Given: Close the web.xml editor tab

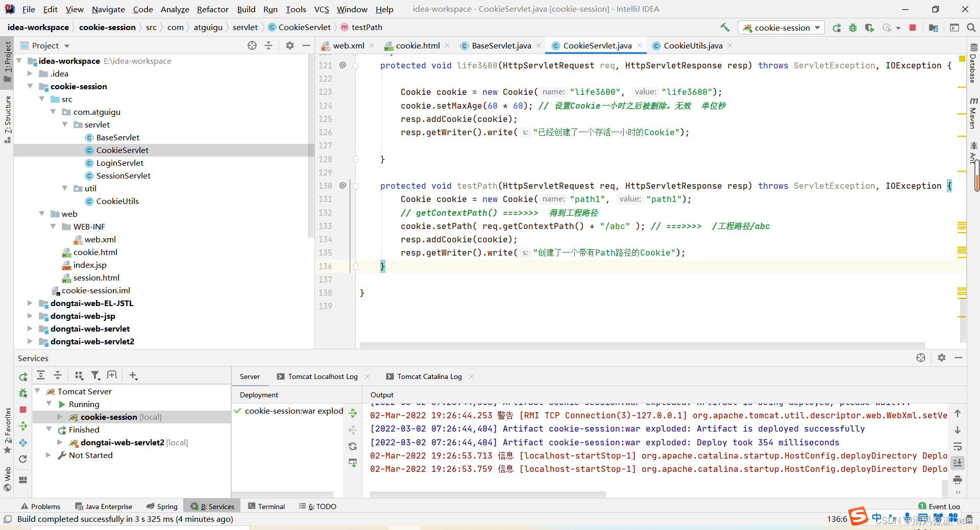Looking at the screenshot, I should pos(372,45).
